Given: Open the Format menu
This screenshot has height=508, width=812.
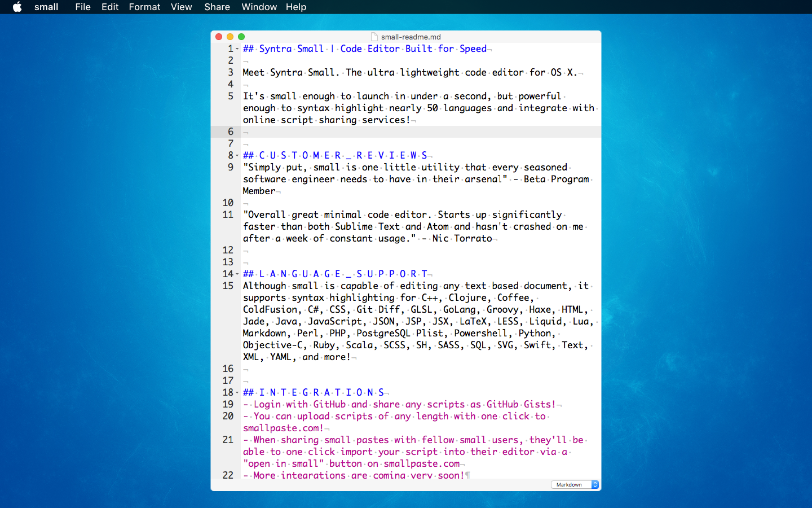Looking at the screenshot, I should 144,7.
